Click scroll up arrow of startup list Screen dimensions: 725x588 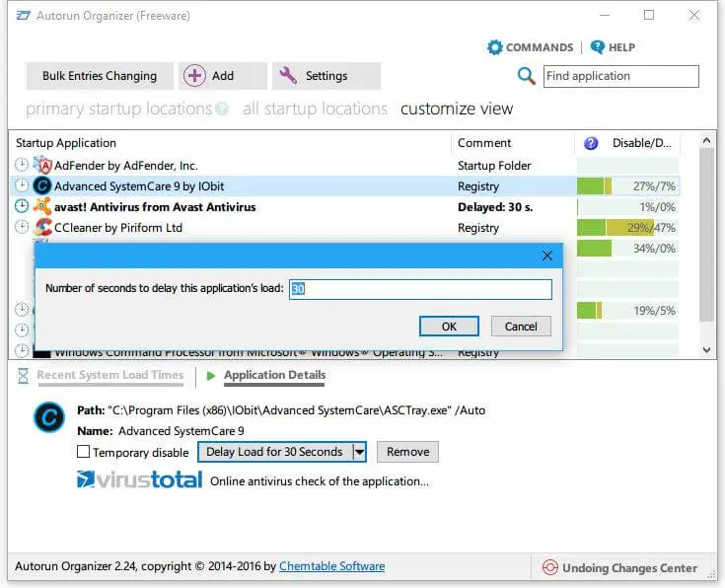pyautogui.click(x=706, y=140)
